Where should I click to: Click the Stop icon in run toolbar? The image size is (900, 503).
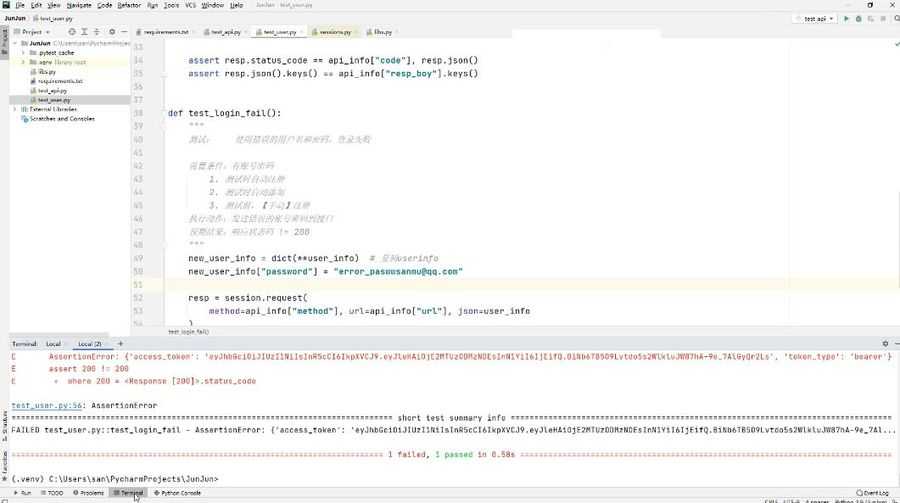pos(883,19)
